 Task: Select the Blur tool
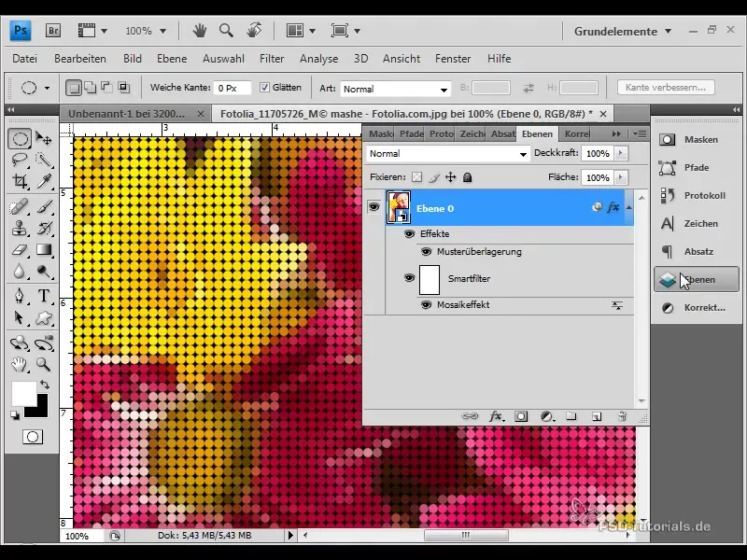click(20, 271)
